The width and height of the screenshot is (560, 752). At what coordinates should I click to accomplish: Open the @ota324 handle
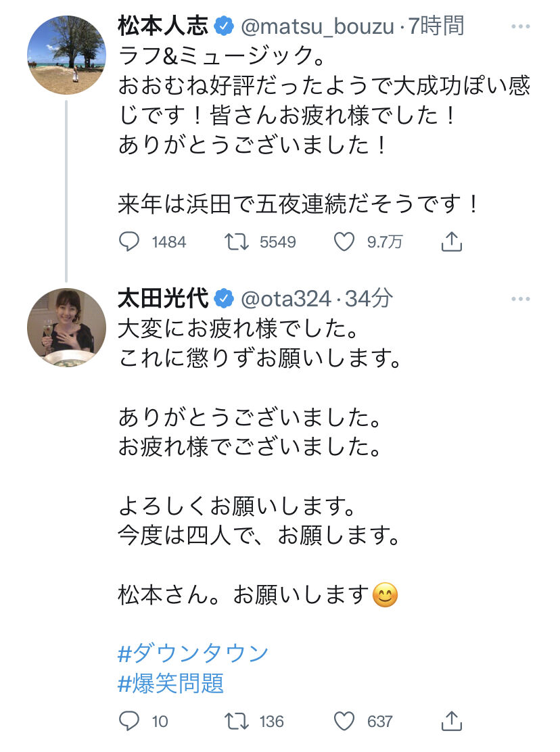tap(286, 299)
